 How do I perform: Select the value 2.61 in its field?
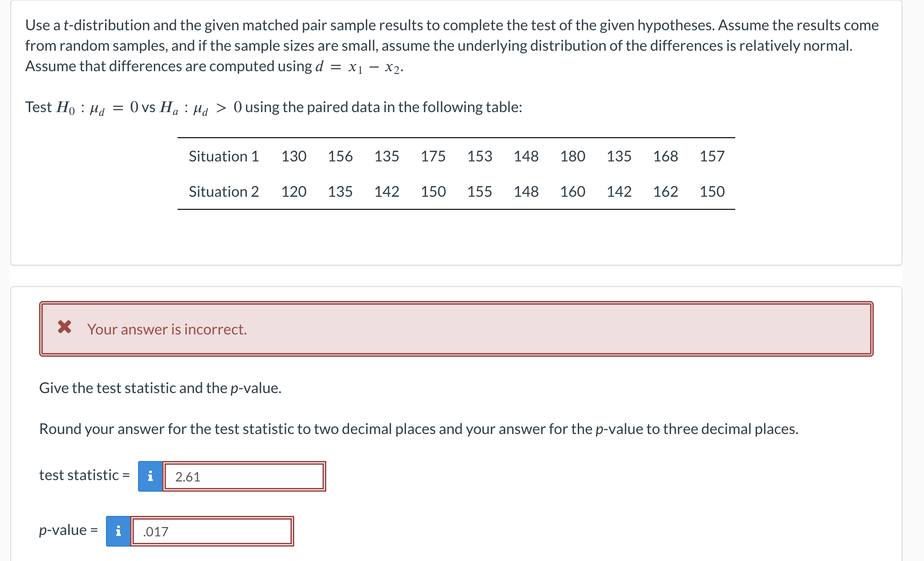pyautogui.click(x=187, y=476)
